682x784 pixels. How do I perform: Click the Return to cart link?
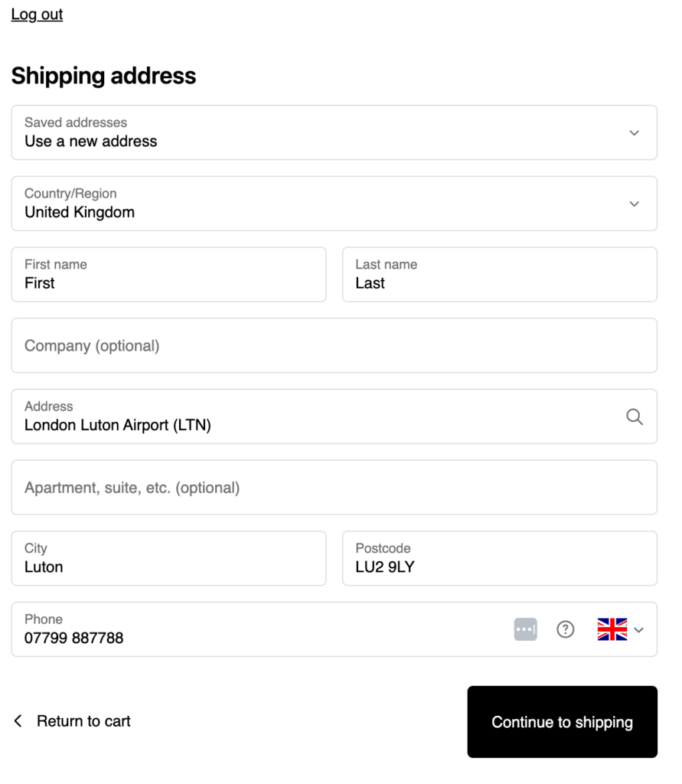83,721
